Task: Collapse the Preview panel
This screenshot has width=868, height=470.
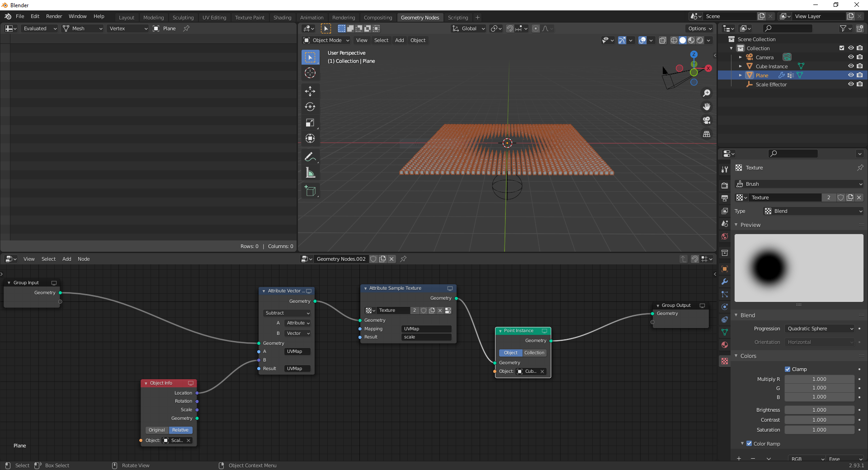Action: coord(749,225)
